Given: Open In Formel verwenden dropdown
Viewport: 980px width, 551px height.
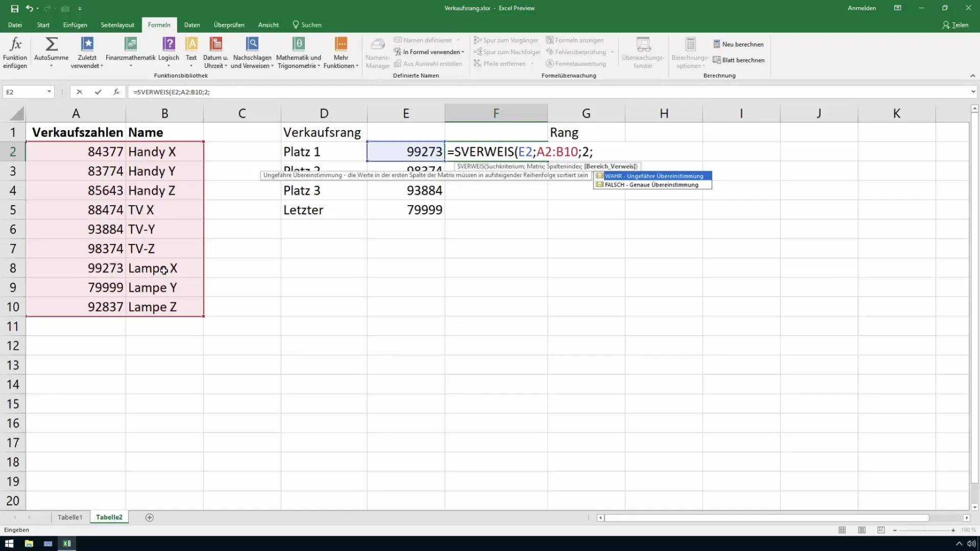Looking at the screenshot, I should click(x=429, y=52).
